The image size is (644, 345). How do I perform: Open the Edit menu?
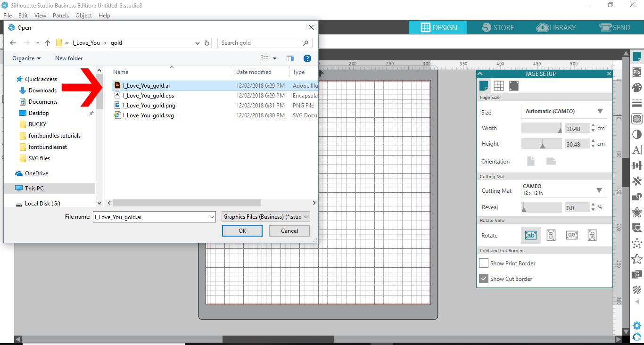click(x=23, y=16)
